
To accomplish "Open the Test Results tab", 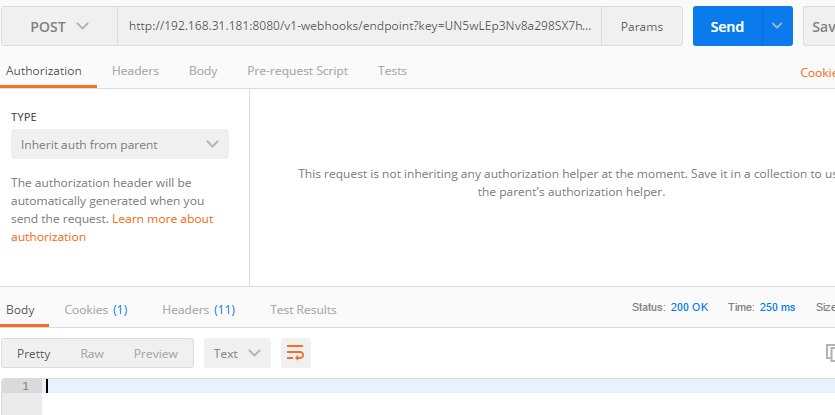I will (x=303, y=310).
